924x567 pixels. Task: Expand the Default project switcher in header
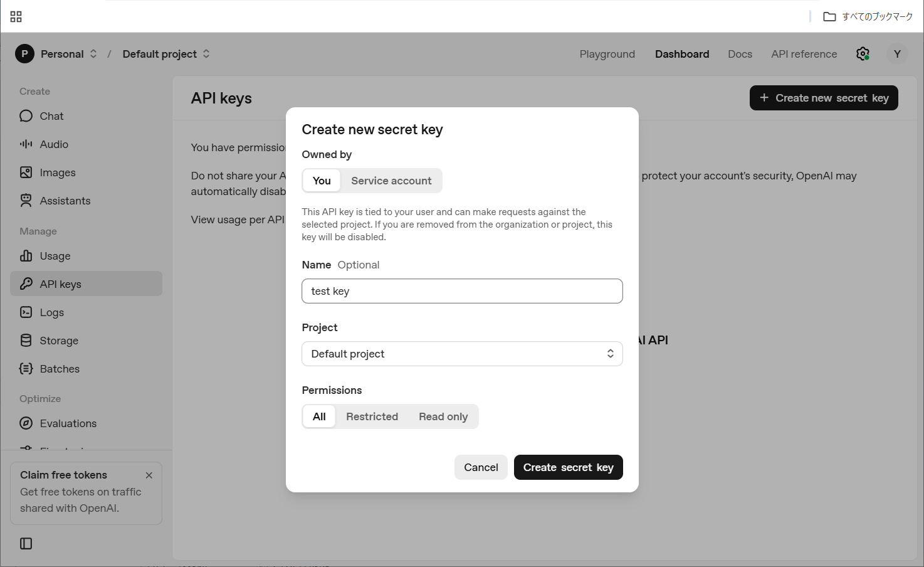(x=206, y=54)
